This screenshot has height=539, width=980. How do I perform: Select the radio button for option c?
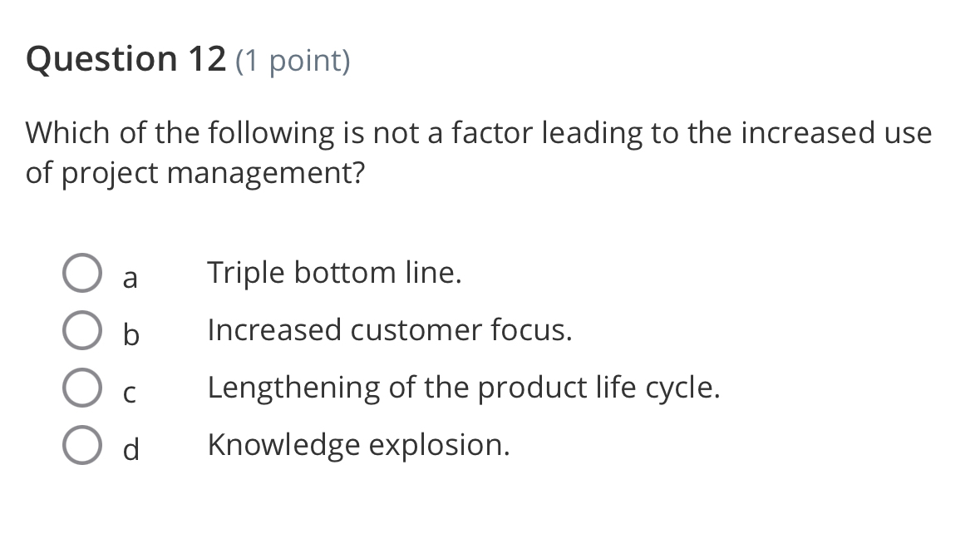tap(82, 388)
